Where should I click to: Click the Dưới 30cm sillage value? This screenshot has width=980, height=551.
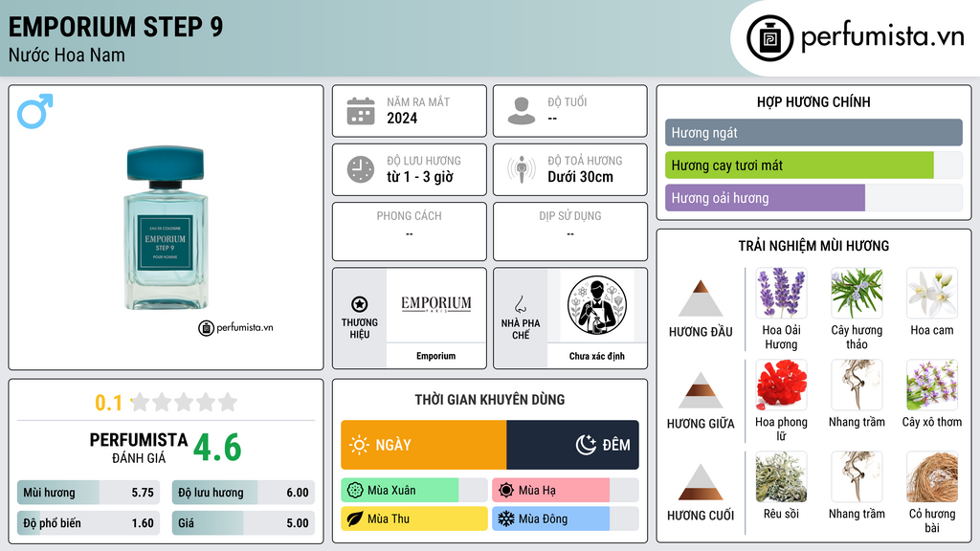click(581, 177)
